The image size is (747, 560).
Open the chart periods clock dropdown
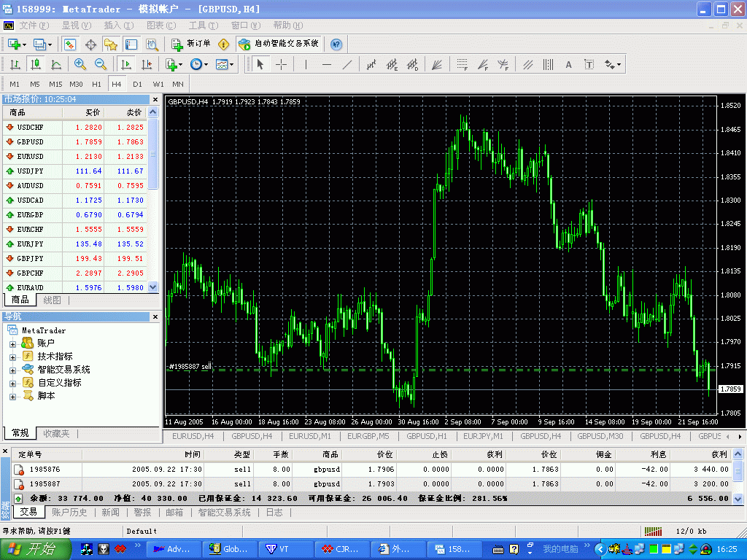click(x=198, y=65)
